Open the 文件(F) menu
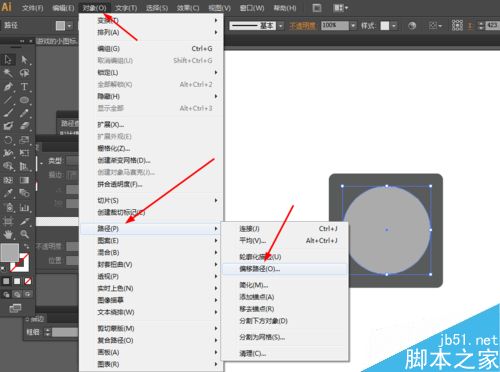This screenshot has height=372, width=500. tap(33, 8)
